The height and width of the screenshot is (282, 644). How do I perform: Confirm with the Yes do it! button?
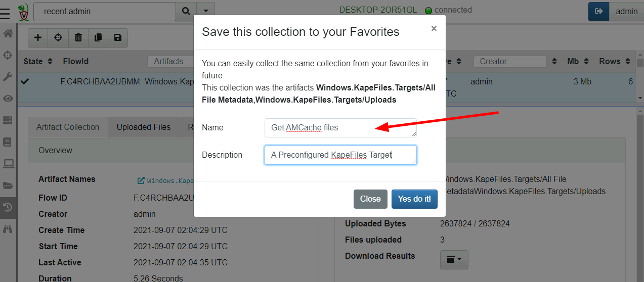coord(414,199)
